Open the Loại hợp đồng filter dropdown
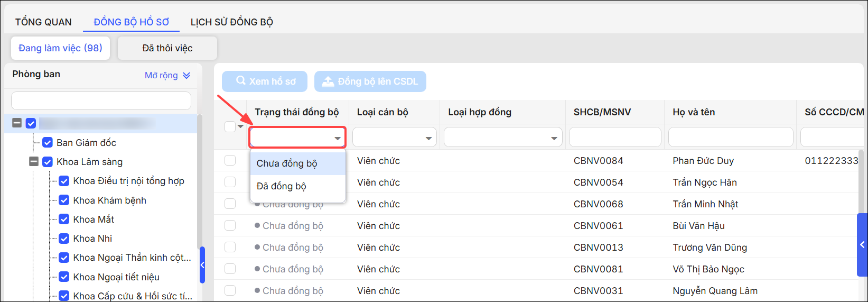This screenshot has height=302, width=868. click(x=502, y=138)
